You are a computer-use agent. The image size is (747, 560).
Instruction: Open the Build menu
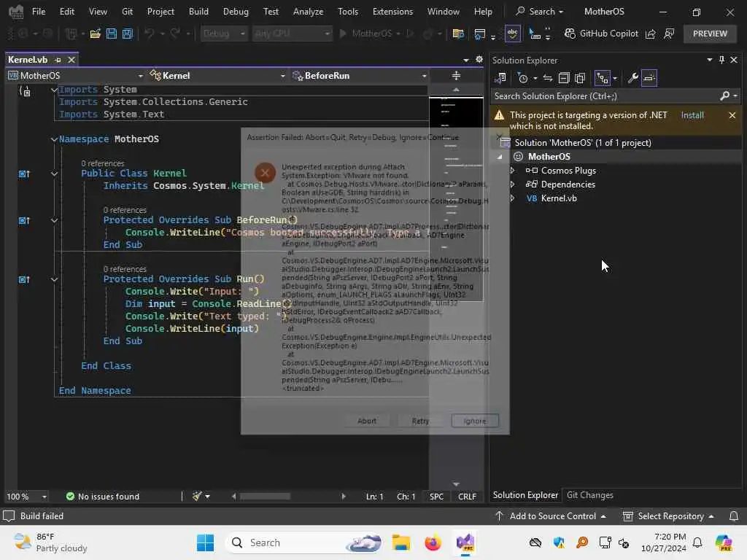pyautogui.click(x=198, y=12)
